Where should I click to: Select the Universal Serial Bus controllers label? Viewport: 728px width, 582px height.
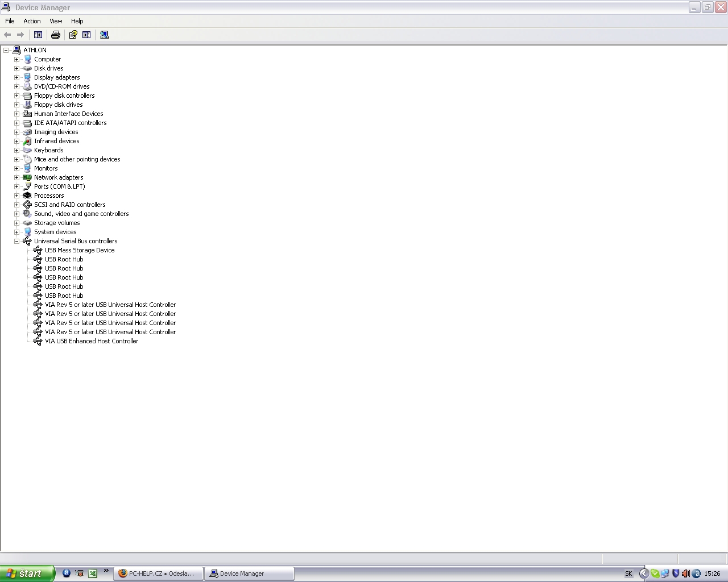click(x=76, y=241)
